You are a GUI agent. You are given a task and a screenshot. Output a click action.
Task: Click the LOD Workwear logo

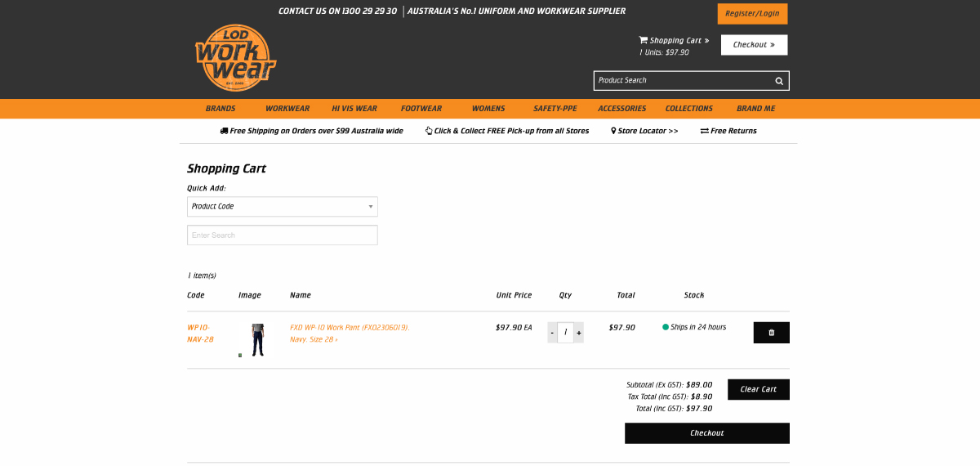(x=235, y=57)
